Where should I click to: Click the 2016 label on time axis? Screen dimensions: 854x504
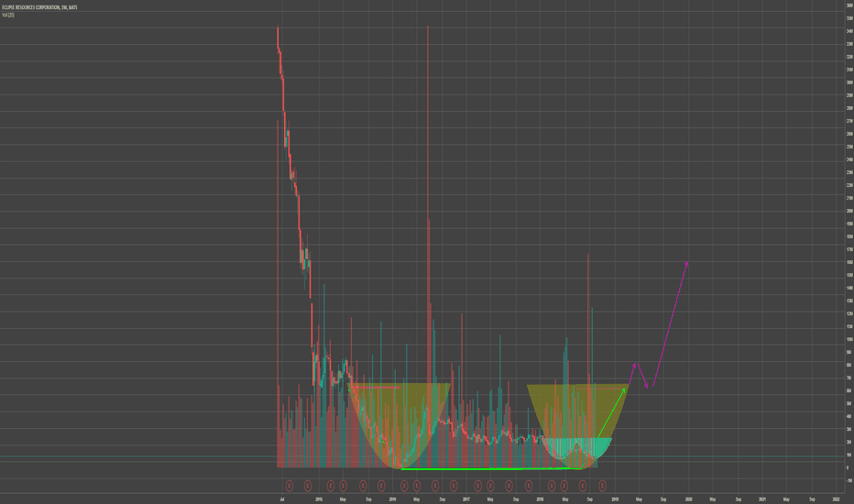click(393, 499)
